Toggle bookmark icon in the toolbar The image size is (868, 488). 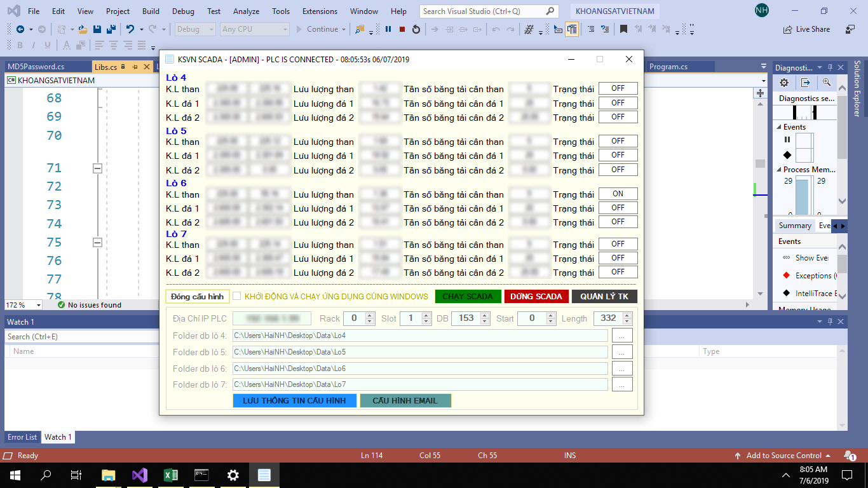(624, 29)
